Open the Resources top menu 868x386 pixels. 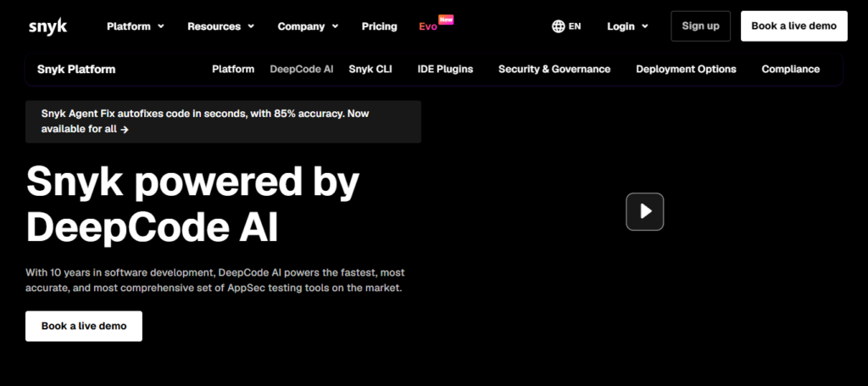221,26
